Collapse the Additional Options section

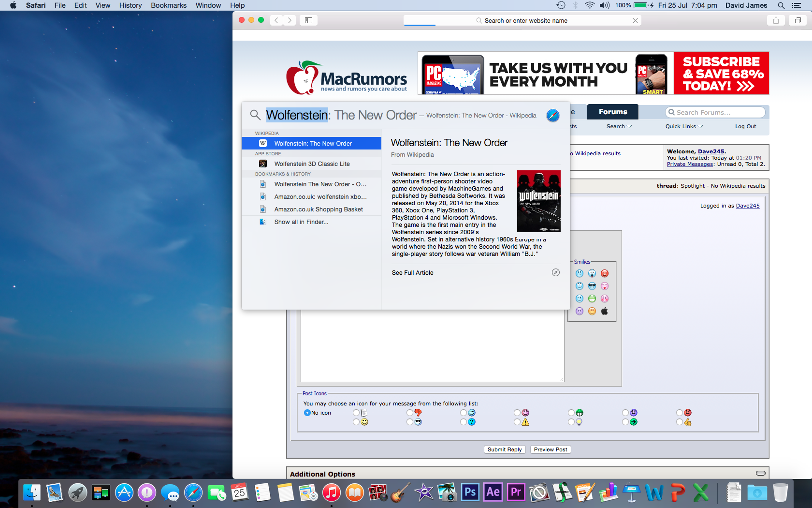tap(761, 473)
